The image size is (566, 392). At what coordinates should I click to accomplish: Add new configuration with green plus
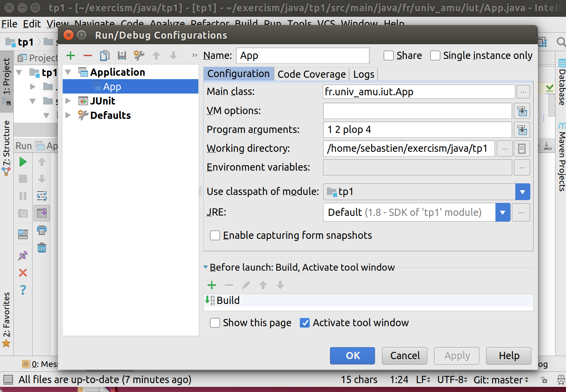[71, 56]
